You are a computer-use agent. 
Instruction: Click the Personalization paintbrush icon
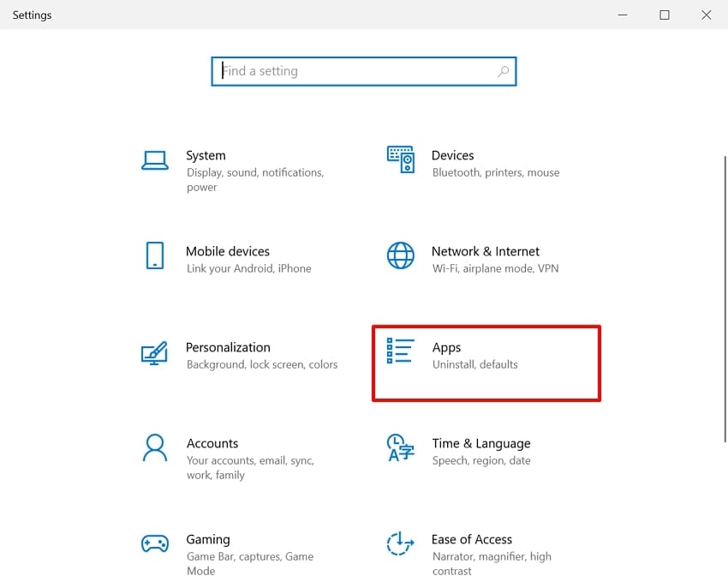click(155, 353)
